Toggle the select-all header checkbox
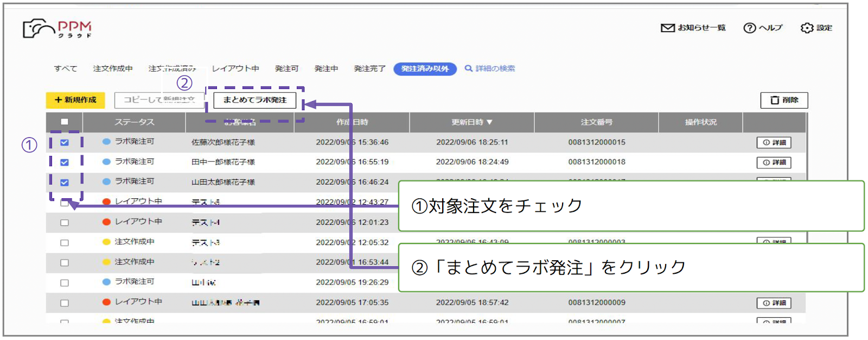 pyautogui.click(x=65, y=122)
